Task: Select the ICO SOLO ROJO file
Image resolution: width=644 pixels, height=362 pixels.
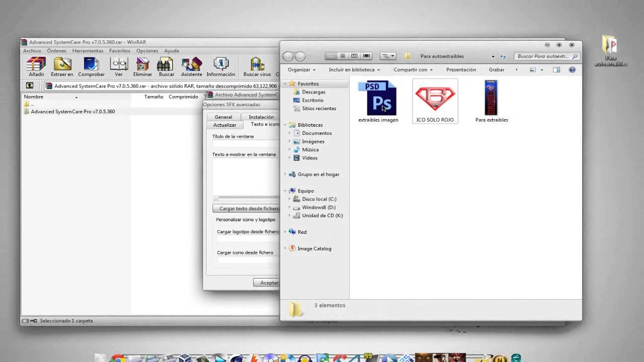Action: (x=435, y=102)
